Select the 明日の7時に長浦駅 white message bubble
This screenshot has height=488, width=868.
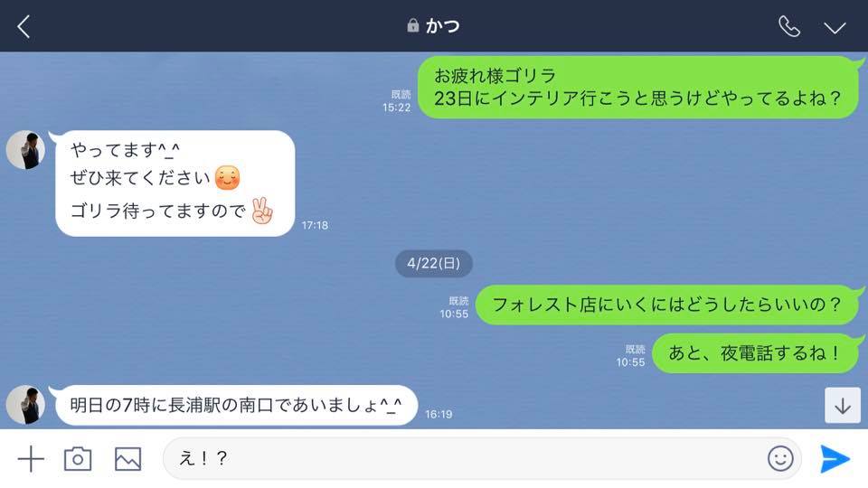236,405
